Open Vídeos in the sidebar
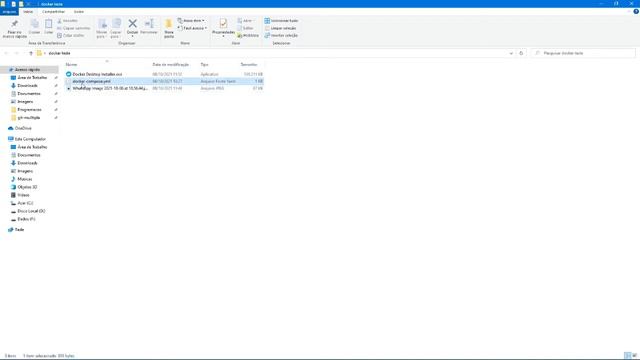Screen dimensions: 640x360 [23, 195]
